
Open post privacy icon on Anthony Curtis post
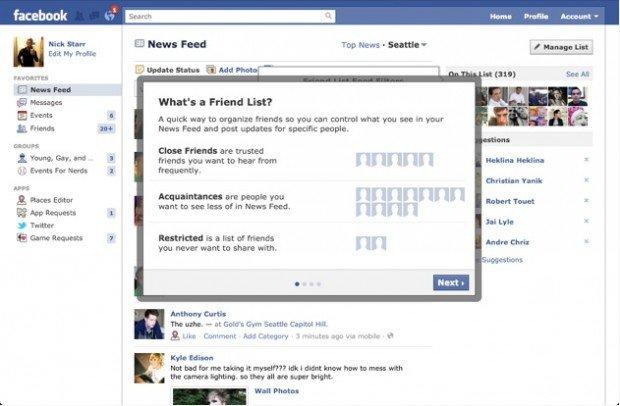click(390, 336)
